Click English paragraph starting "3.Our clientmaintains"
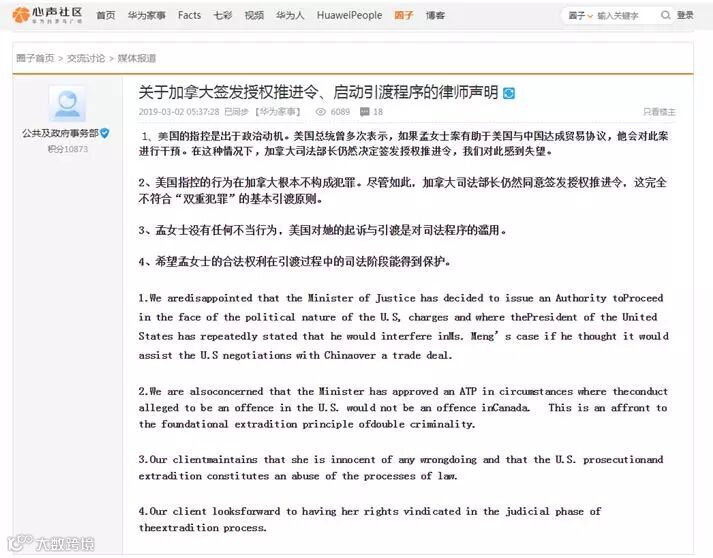This screenshot has width=713, height=558. [x=401, y=468]
